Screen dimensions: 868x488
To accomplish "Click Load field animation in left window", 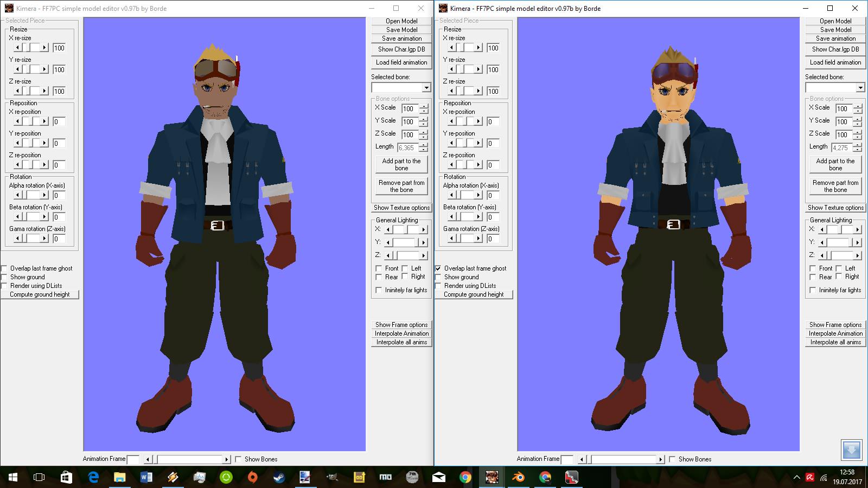I will point(401,62).
